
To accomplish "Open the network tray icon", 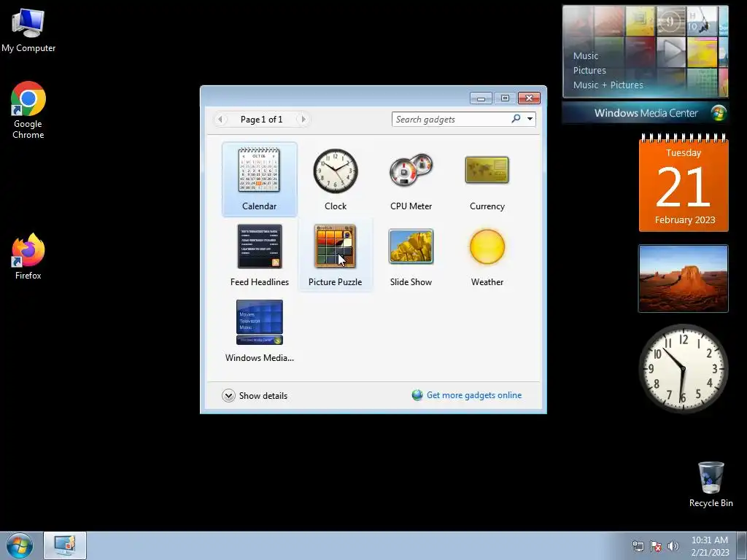I will (x=638, y=546).
